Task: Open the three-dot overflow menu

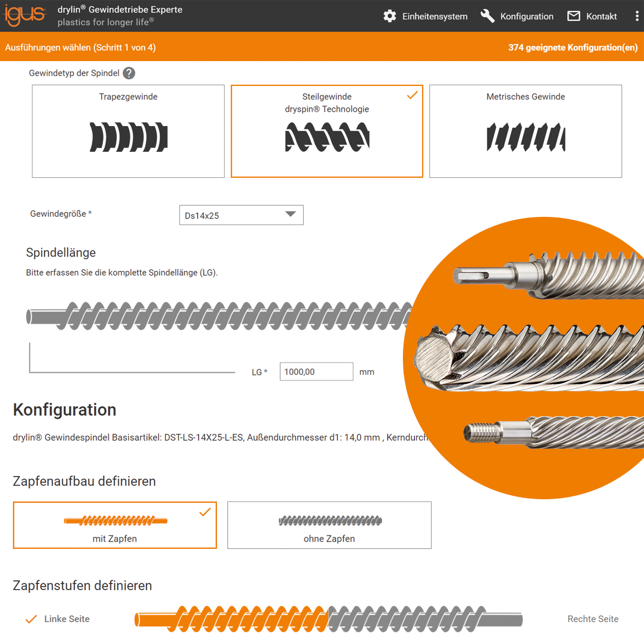Action: pos(637,16)
